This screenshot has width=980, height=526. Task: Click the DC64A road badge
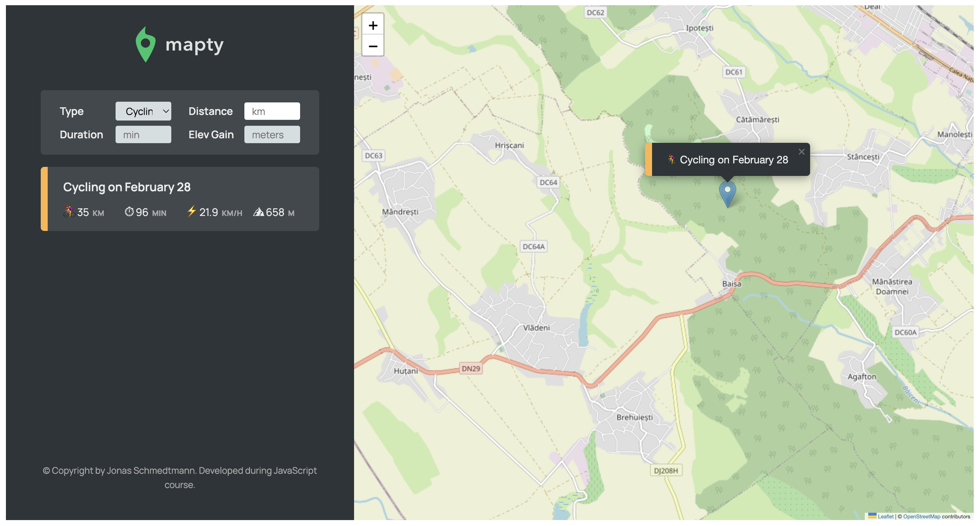point(533,246)
